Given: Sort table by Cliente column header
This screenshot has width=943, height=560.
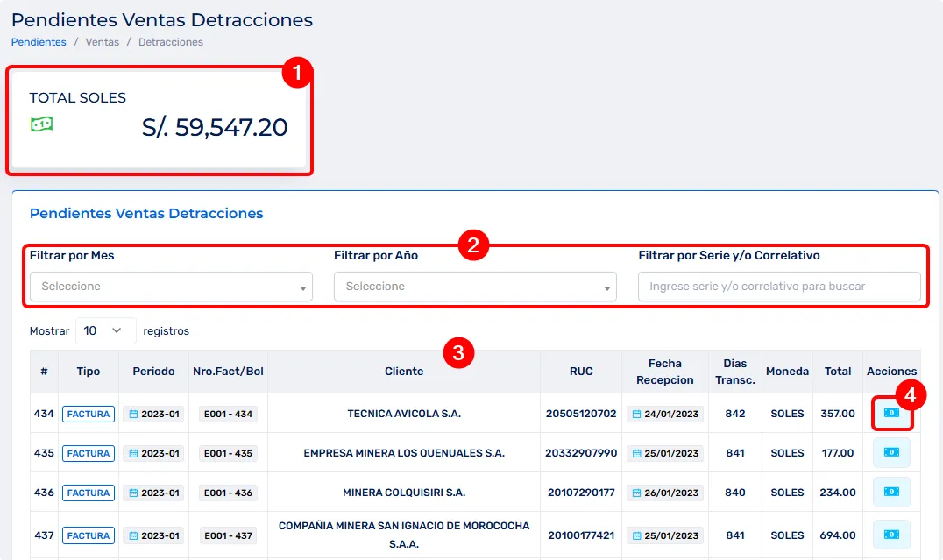Looking at the screenshot, I should [x=404, y=372].
